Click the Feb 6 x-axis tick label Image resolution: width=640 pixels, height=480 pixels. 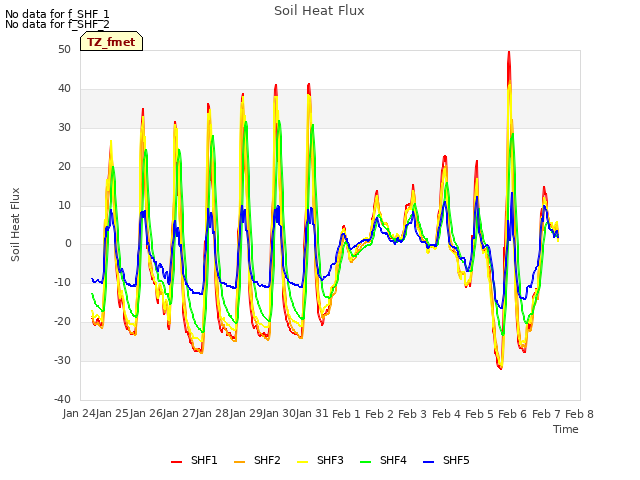point(512,414)
